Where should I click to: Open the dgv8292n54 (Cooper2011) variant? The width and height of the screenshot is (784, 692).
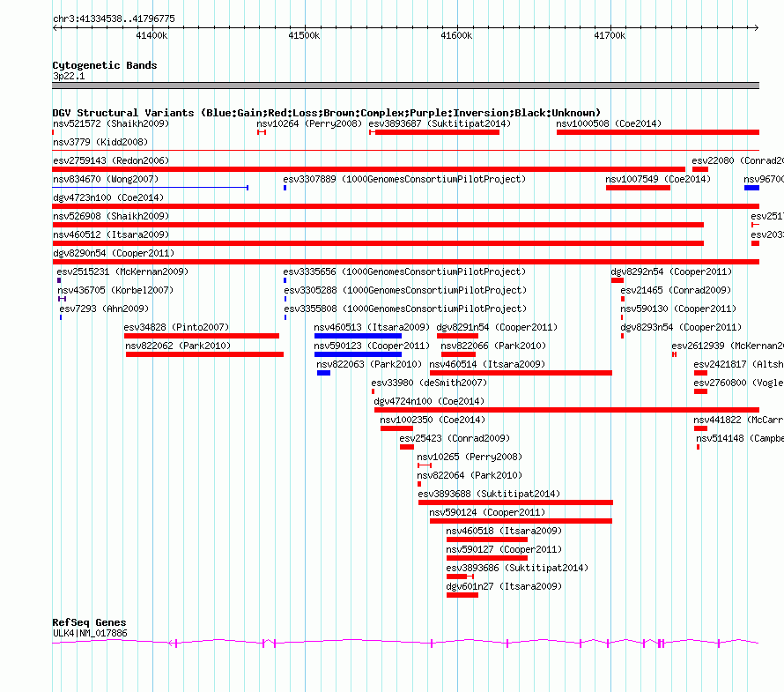pos(617,280)
